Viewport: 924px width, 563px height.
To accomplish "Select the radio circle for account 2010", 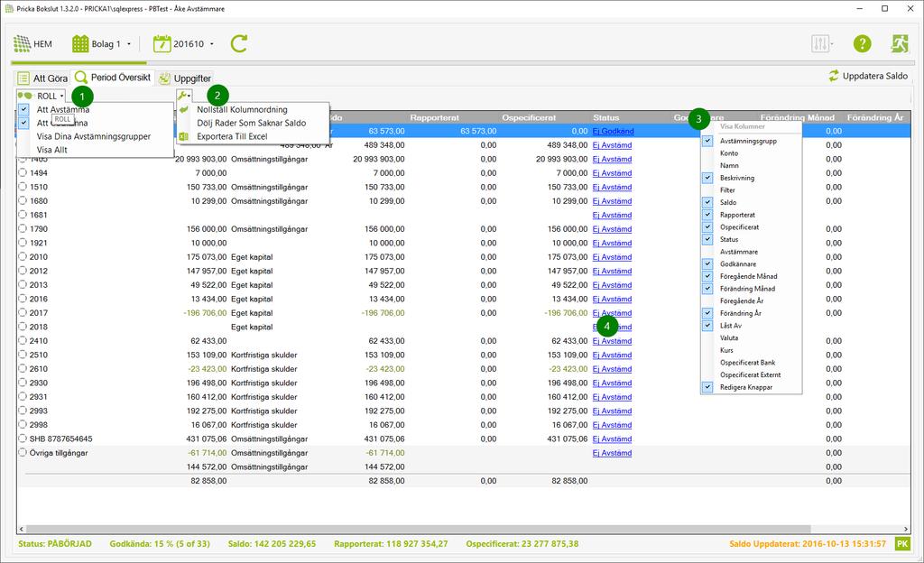I will pos(23,257).
